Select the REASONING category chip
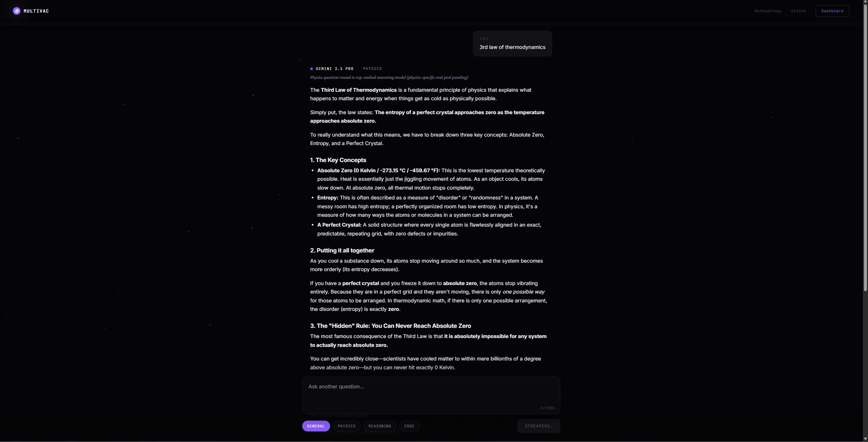 point(380,426)
